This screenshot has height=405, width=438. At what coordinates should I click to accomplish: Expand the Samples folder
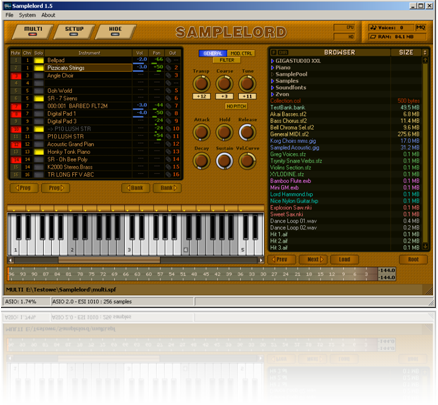[272, 81]
